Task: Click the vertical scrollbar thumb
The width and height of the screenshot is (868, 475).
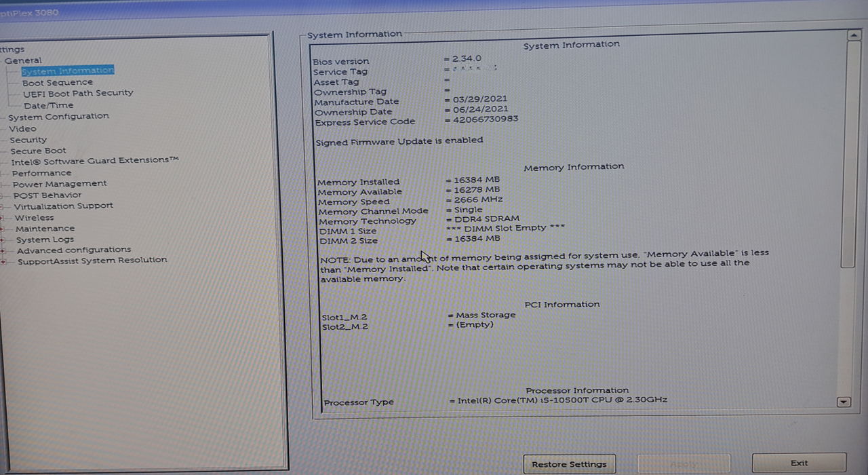Action: coord(850,155)
